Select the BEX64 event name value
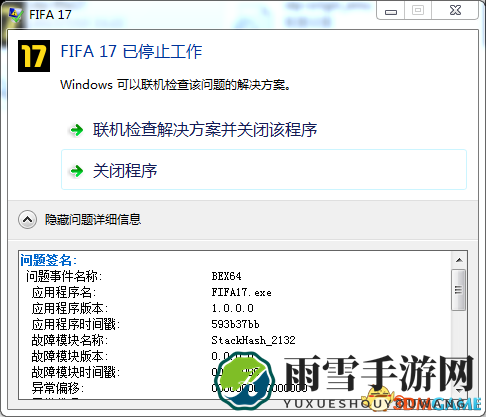 [x=226, y=276]
